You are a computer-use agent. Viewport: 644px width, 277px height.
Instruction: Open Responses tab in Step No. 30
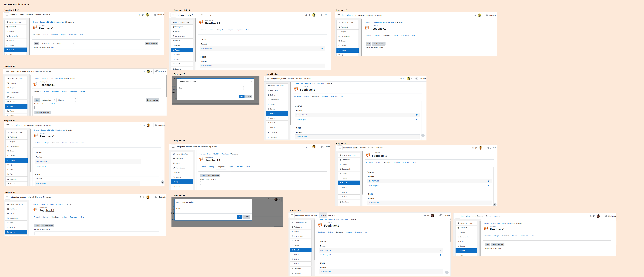(x=74, y=143)
